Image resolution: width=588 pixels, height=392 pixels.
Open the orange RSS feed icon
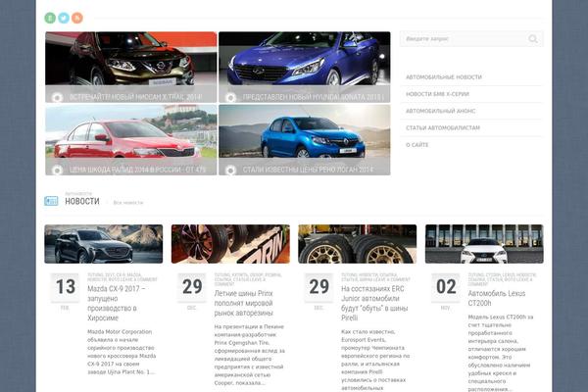pos(76,18)
